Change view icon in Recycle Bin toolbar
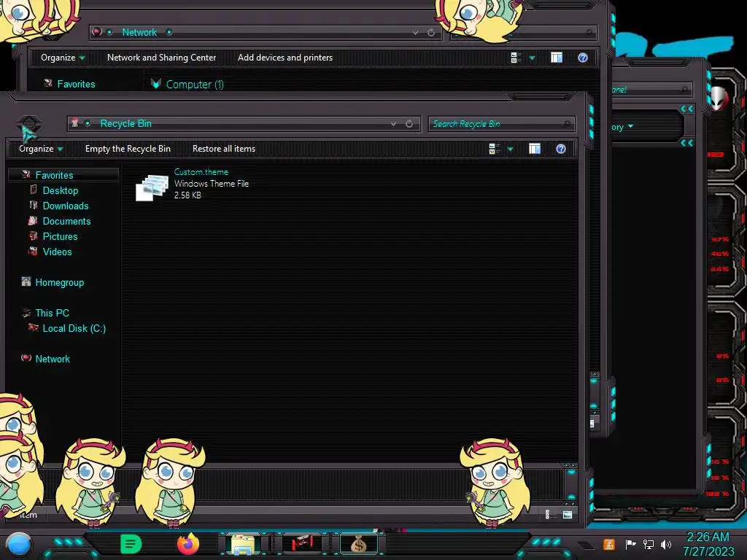This screenshot has height=560, width=747. (x=495, y=149)
